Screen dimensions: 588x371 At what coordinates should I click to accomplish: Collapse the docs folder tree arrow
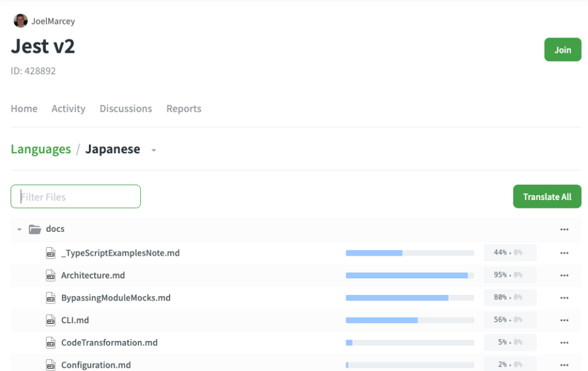(x=19, y=229)
